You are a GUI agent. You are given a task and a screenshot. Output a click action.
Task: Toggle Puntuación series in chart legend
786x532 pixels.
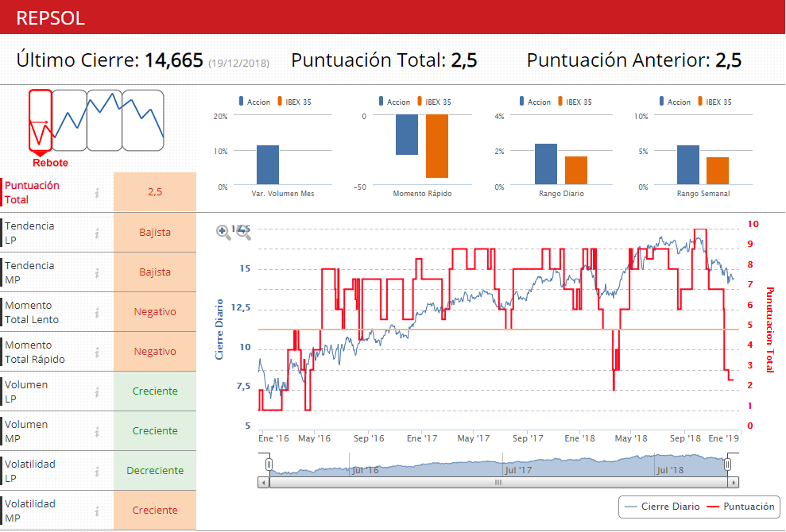pyautogui.click(x=741, y=507)
